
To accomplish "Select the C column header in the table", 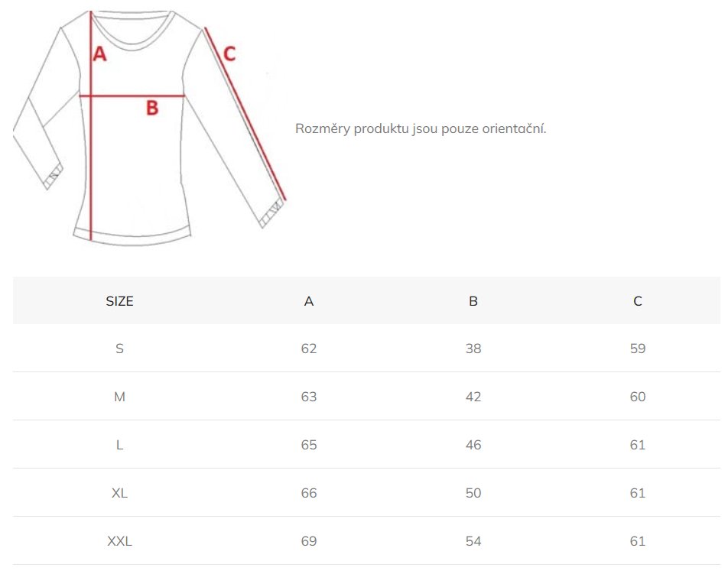I will pyautogui.click(x=638, y=301).
